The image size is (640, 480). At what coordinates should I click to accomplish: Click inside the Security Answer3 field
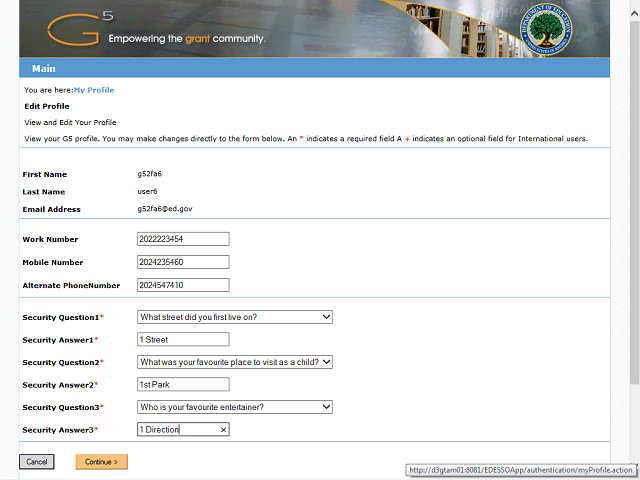click(176, 429)
